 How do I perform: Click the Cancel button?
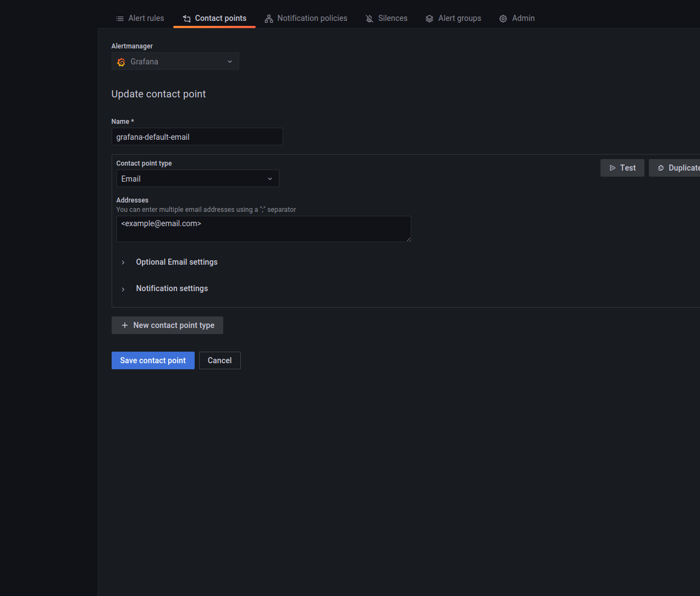(x=220, y=360)
